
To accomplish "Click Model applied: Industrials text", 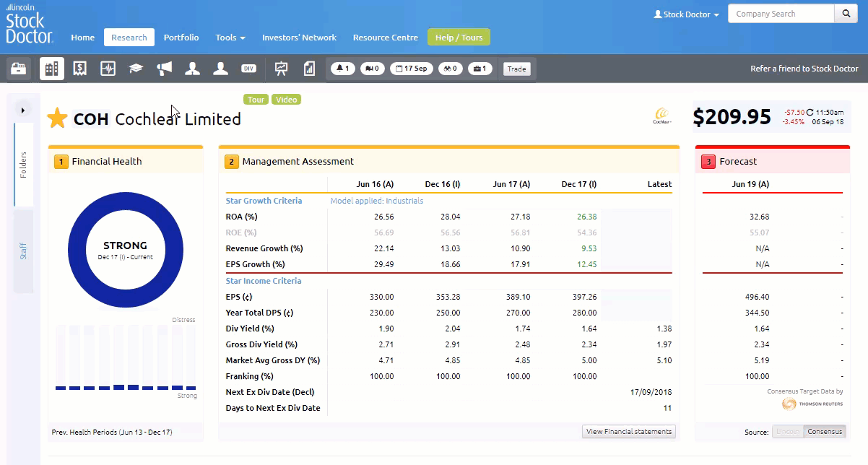I will pyautogui.click(x=376, y=201).
